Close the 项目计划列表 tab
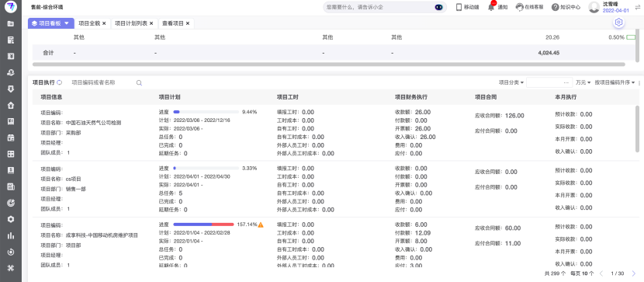This screenshot has height=282, width=644. (x=151, y=23)
